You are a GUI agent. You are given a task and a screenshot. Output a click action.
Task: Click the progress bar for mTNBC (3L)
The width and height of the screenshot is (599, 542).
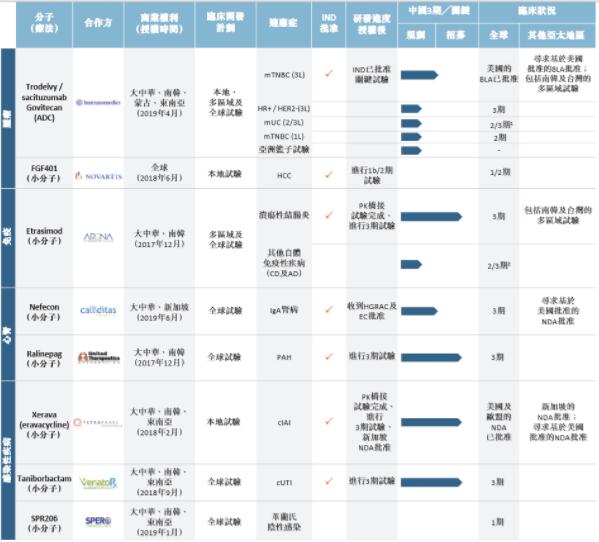tap(419, 75)
